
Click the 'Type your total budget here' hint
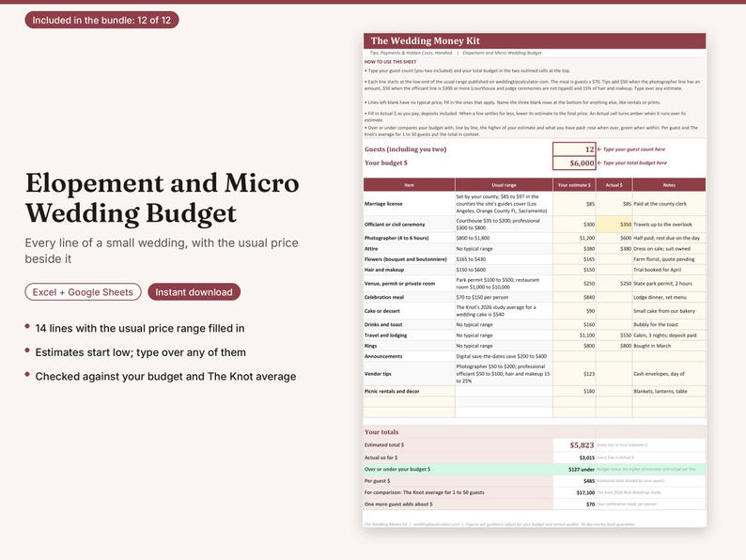click(x=632, y=163)
